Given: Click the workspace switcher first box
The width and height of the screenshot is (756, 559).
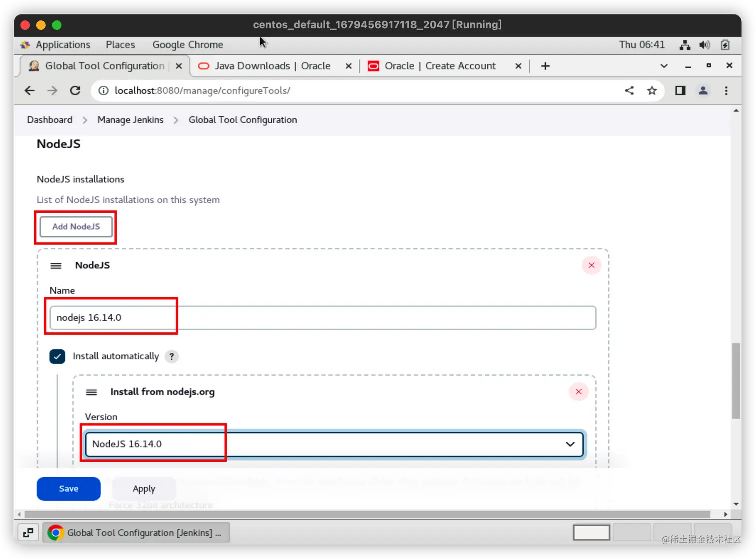Looking at the screenshot, I should pyautogui.click(x=592, y=533).
